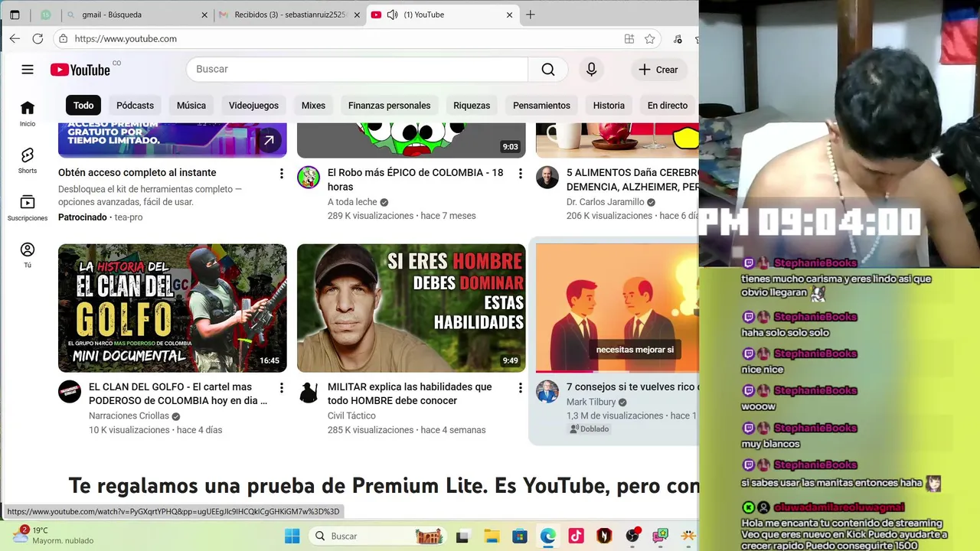Open the 7 consejos video thumbnail
This screenshot has width=980, height=551.
point(617,308)
